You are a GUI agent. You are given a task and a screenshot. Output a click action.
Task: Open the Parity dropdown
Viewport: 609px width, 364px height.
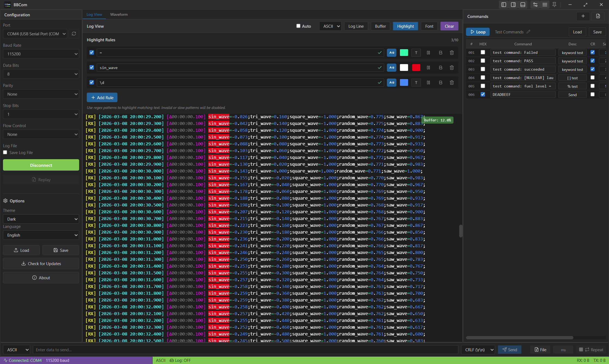pyautogui.click(x=41, y=94)
